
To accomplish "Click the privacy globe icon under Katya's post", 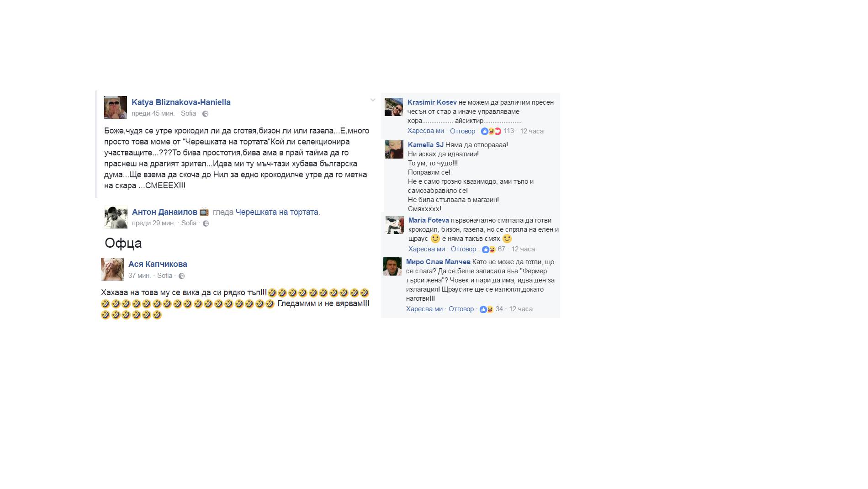I will pos(206,114).
